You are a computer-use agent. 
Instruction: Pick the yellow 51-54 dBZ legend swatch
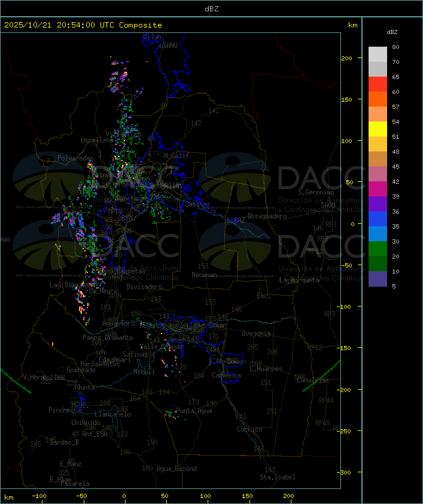(378, 129)
